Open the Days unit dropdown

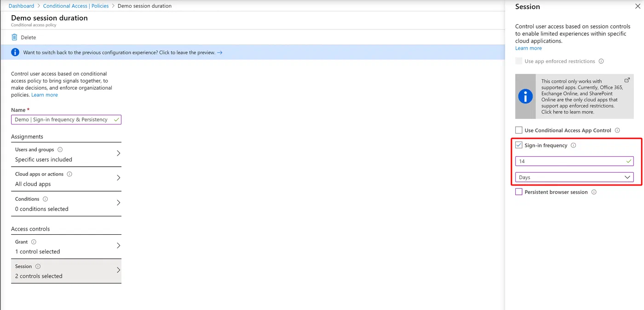click(575, 177)
